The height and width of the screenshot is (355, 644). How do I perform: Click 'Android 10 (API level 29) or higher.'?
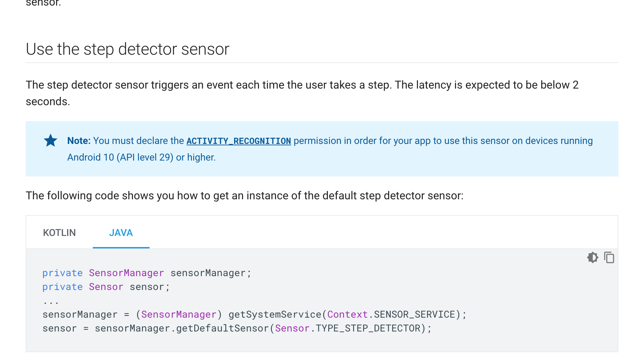point(141,157)
